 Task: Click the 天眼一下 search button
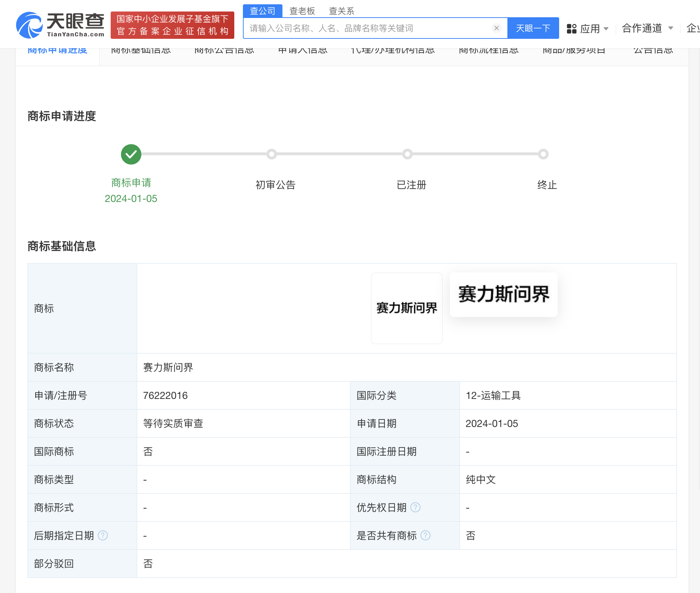(x=533, y=28)
